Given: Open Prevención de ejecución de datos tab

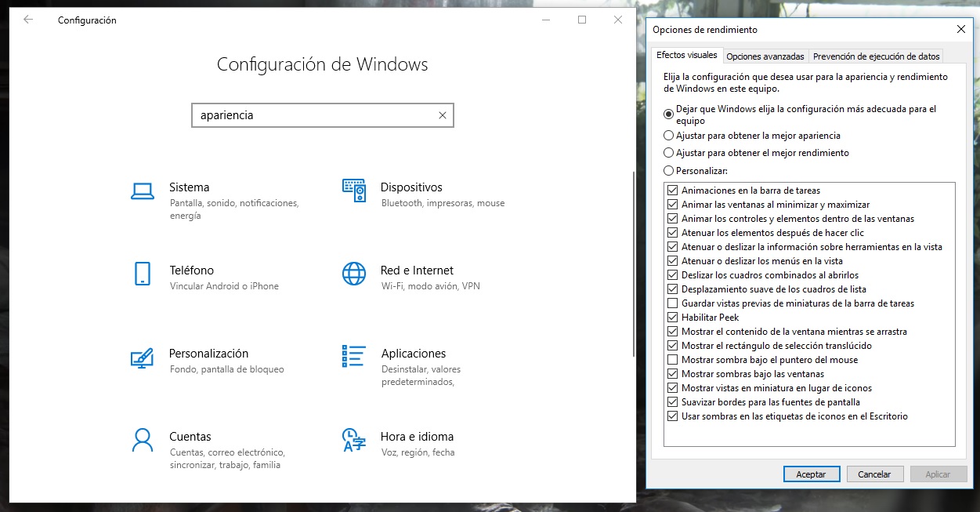Looking at the screenshot, I should pyautogui.click(x=876, y=56).
